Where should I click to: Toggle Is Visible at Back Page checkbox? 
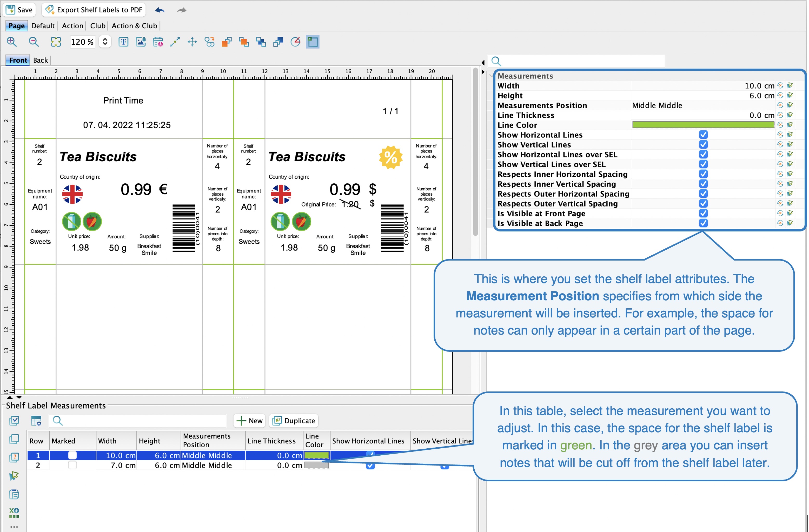click(x=704, y=224)
